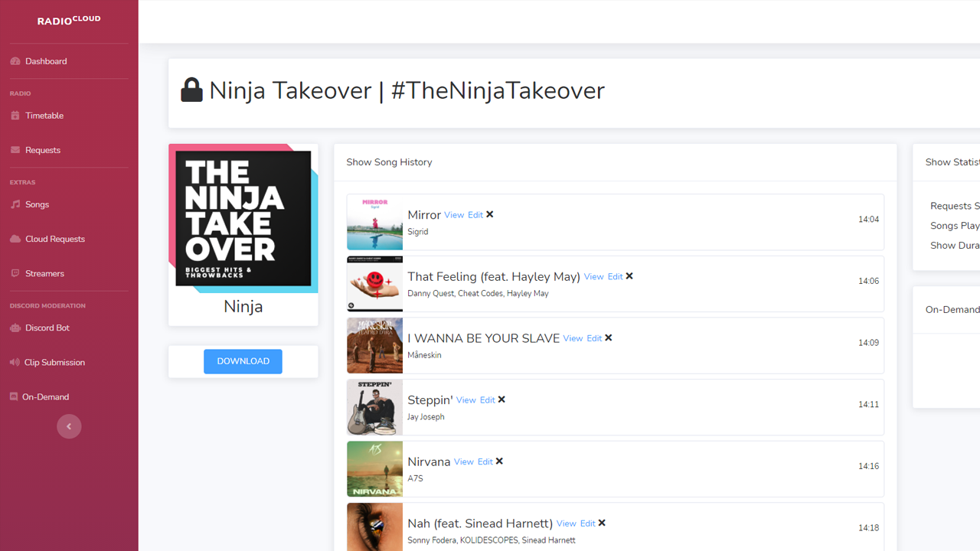Click the Timetable calendar icon

[x=15, y=116]
